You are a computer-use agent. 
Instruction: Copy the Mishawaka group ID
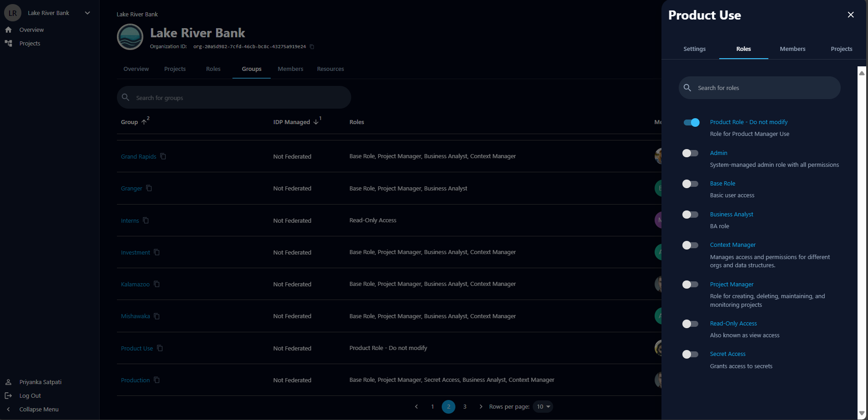[156, 316]
